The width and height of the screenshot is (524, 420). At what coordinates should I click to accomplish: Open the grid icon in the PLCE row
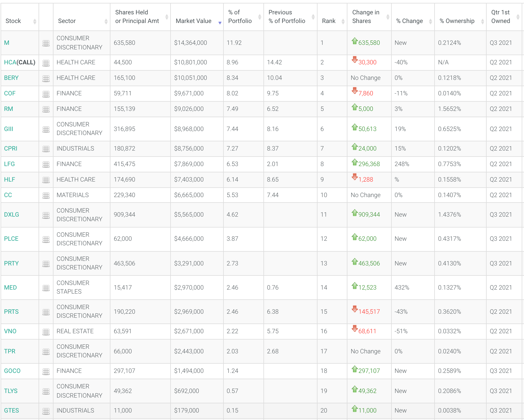46,239
